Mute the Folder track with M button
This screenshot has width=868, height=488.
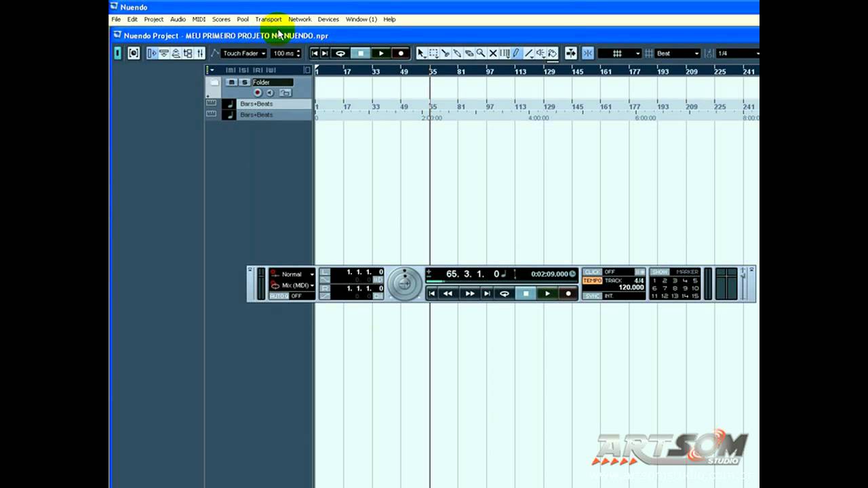tap(231, 82)
